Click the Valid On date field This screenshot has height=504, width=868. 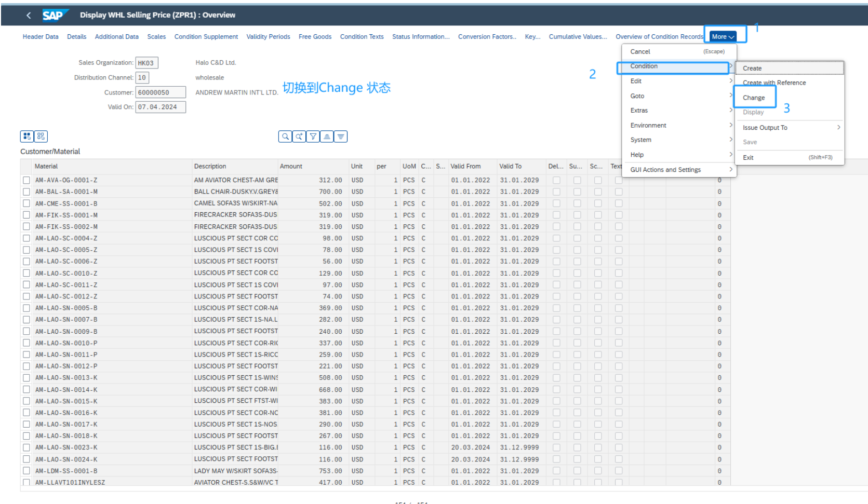160,107
